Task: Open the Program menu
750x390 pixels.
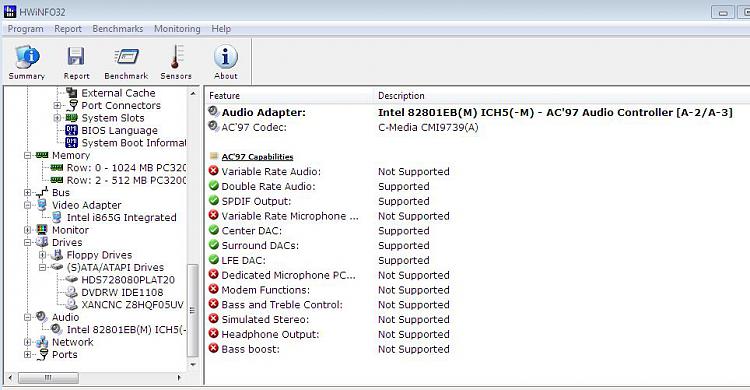Action: coord(25,29)
